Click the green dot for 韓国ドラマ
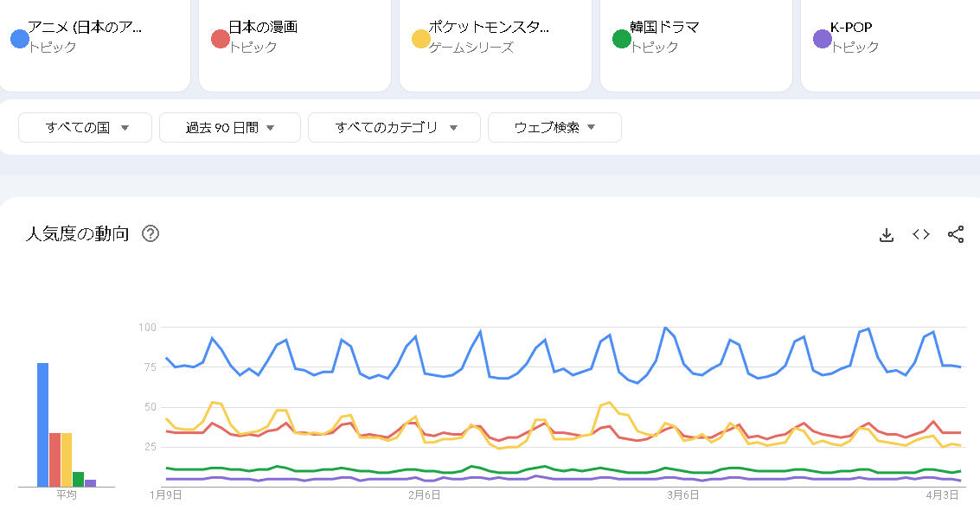980x510 pixels. coord(622,39)
